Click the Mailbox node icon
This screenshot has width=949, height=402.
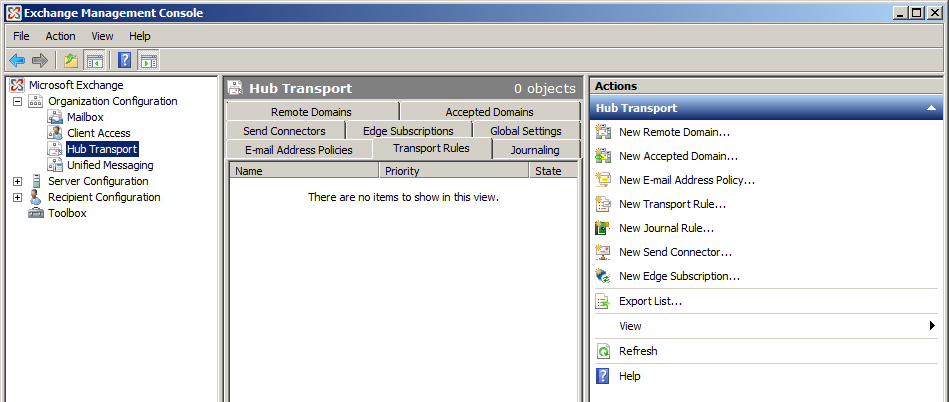coord(55,117)
